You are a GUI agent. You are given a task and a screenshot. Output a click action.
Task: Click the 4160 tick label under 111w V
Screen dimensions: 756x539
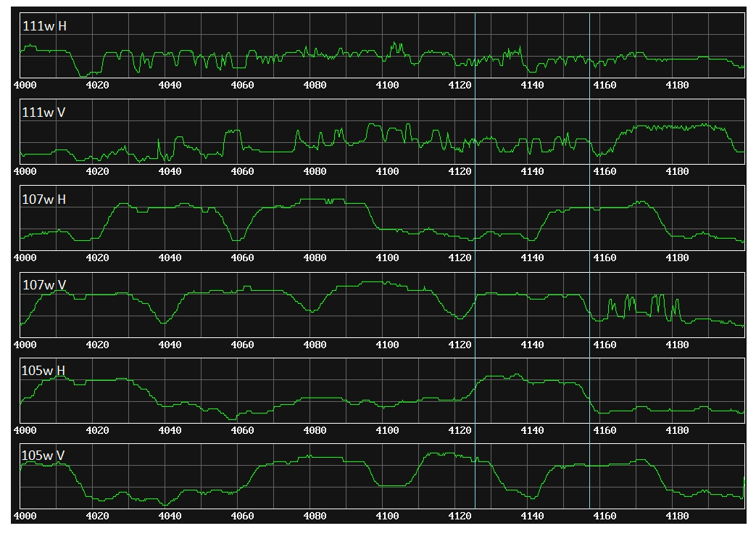(605, 172)
